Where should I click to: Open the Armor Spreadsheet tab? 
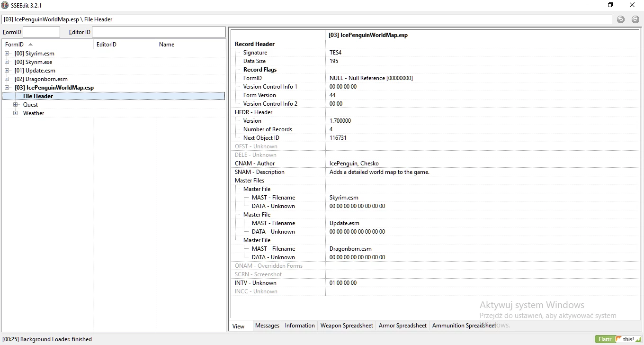(402, 326)
